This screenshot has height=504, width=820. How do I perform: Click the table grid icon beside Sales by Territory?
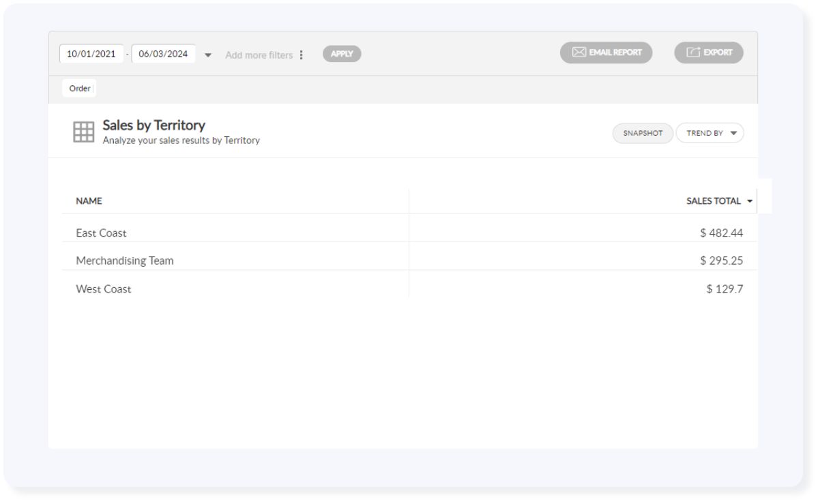[84, 132]
